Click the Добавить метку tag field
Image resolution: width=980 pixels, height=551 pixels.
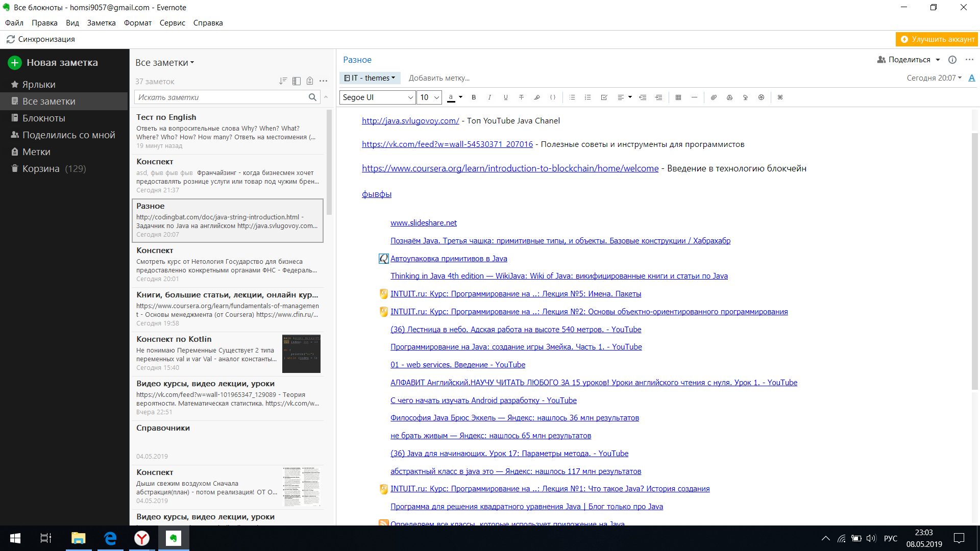tap(439, 78)
